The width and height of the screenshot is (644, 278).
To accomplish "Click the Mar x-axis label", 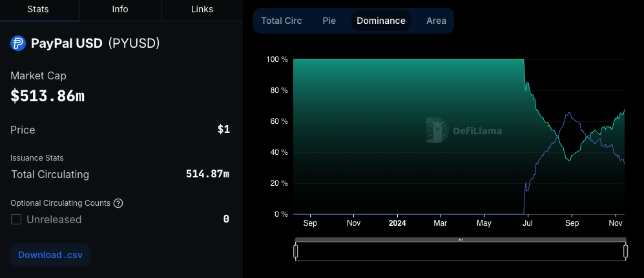I will point(441,223).
